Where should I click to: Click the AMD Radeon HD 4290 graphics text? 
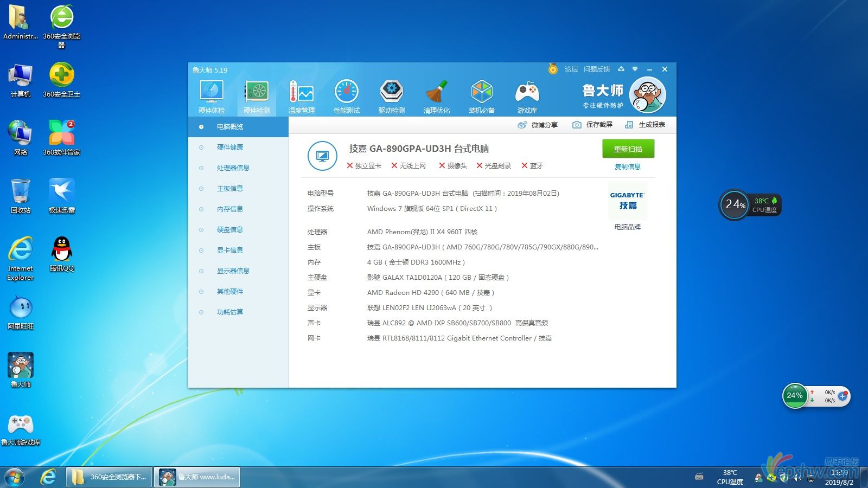(x=431, y=293)
